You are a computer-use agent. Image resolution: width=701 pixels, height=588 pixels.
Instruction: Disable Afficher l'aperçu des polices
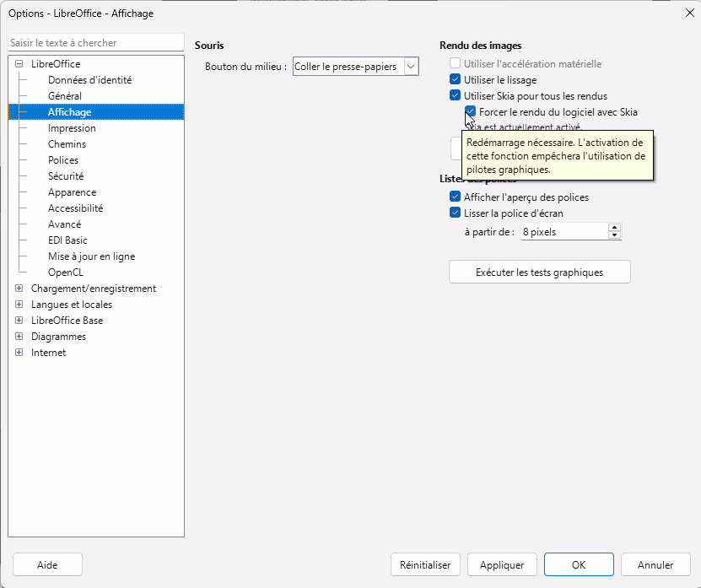point(456,197)
